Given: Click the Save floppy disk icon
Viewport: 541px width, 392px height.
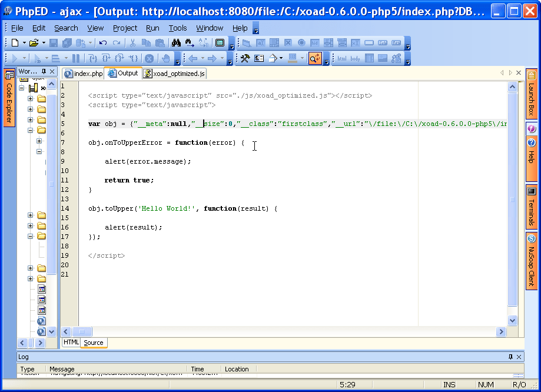Looking at the screenshot, I should point(54,43).
